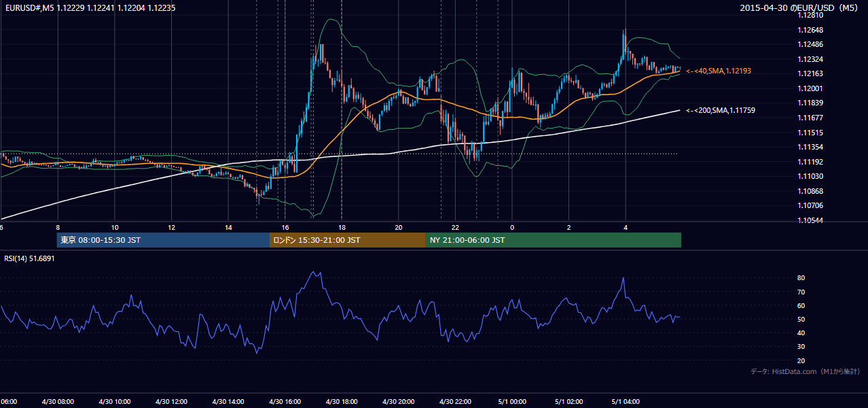Screen dimensions: 868x408
Task: Click the 5/1 04:00 time label
Action: point(626,402)
